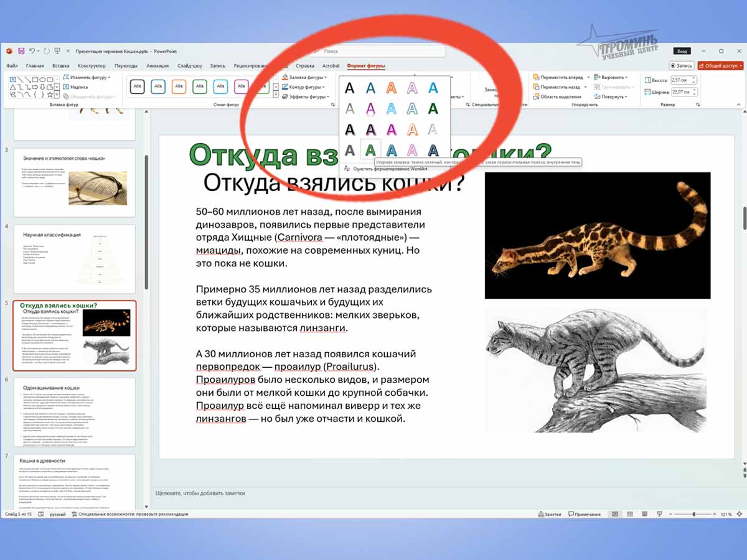Apply the green patterned fill A WordArt style

tap(370, 150)
